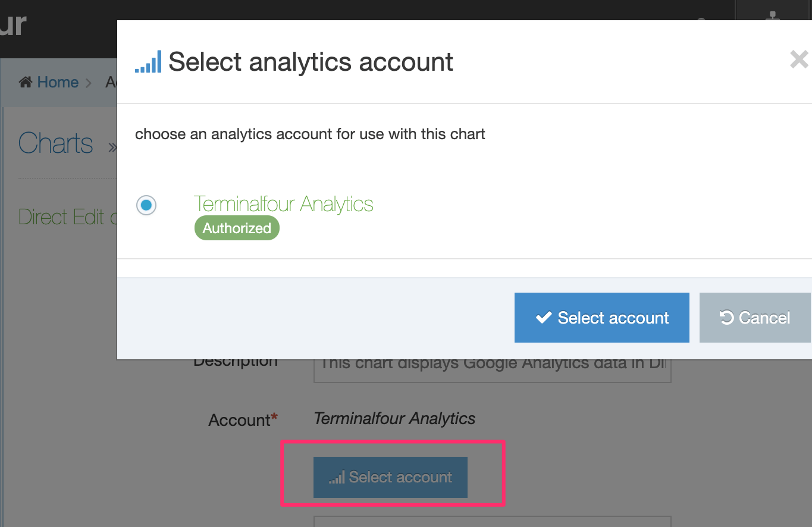Click the Terminalfour Analytics account name in dialog
The width and height of the screenshot is (812, 527).
tap(283, 204)
